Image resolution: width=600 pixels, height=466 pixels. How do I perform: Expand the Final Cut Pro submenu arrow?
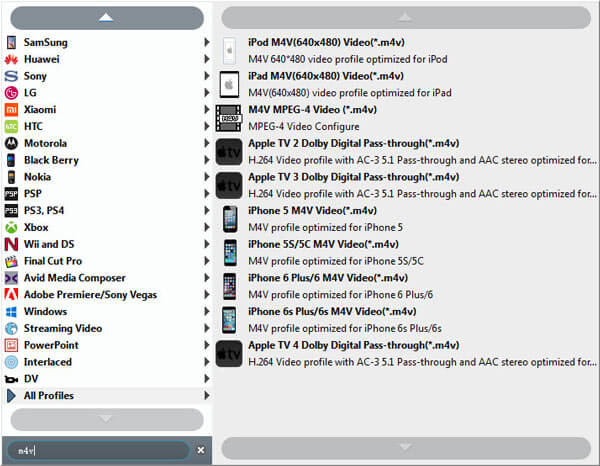pyautogui.click(x=207, y=261)
